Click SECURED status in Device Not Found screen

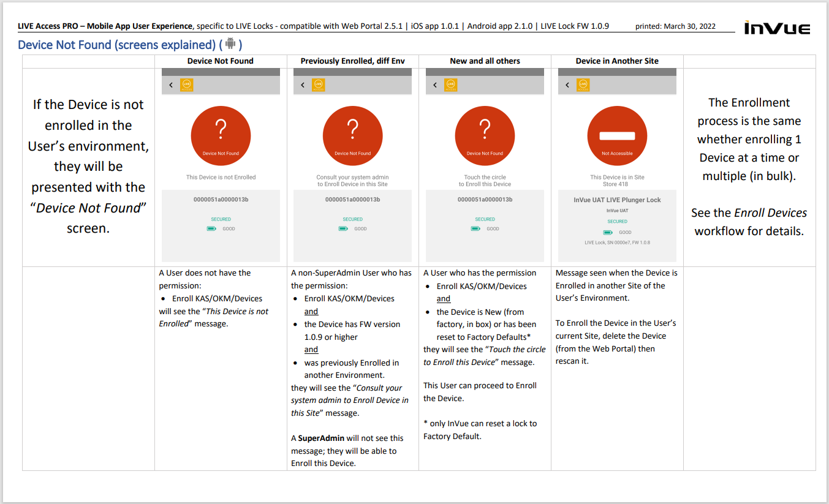coord(221,219)
